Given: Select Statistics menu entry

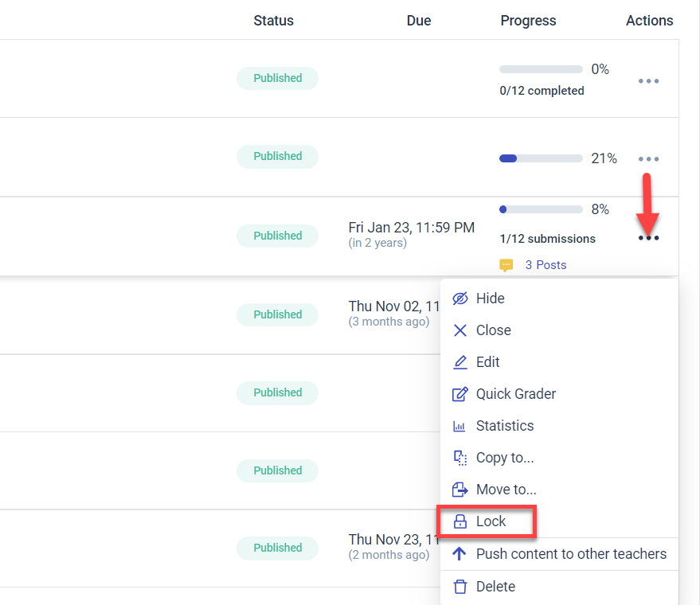Looking at the screenshot, I should point(559,426).
